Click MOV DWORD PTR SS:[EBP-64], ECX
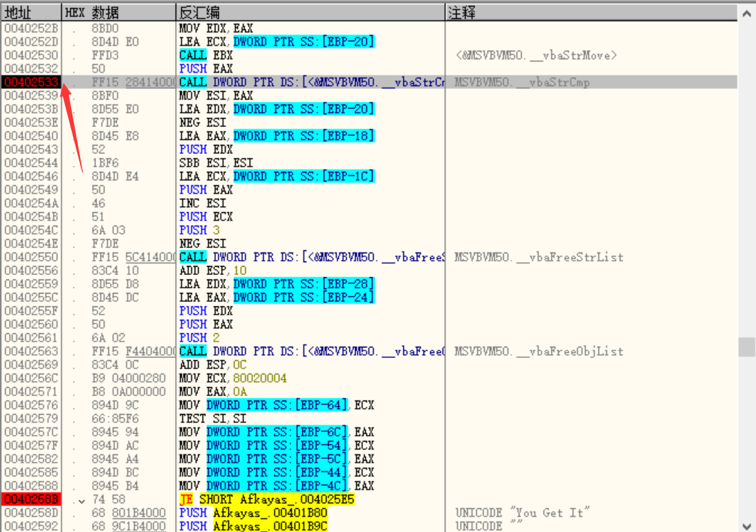Screen dimensions: 756x532 (x=277, y=405)
